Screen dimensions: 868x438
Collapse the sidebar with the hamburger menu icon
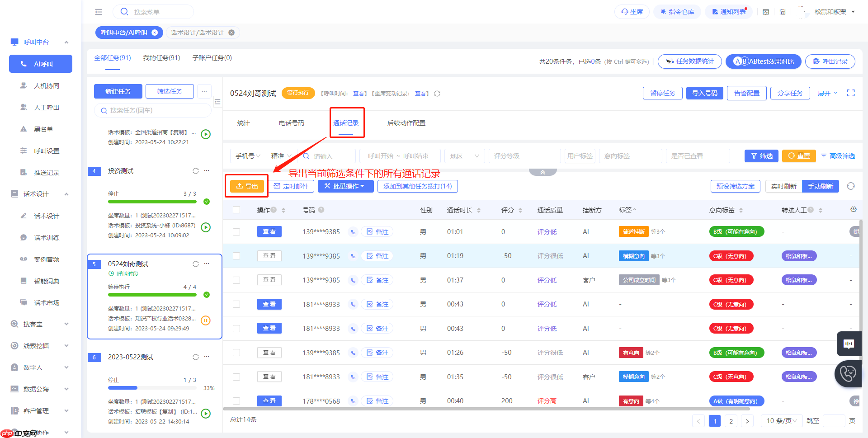(x=99, y=12)
